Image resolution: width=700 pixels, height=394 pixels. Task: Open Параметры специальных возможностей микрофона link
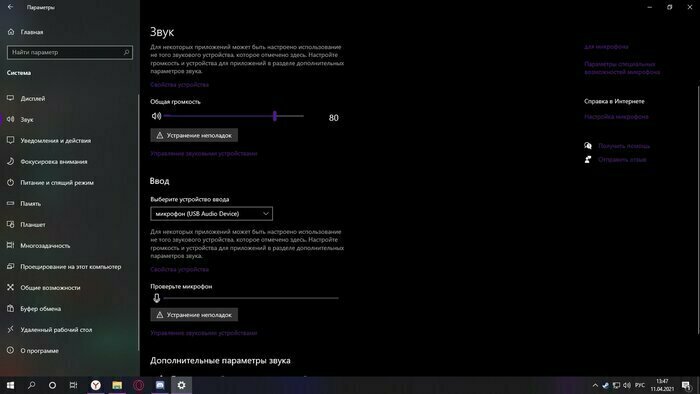(622, 68)
